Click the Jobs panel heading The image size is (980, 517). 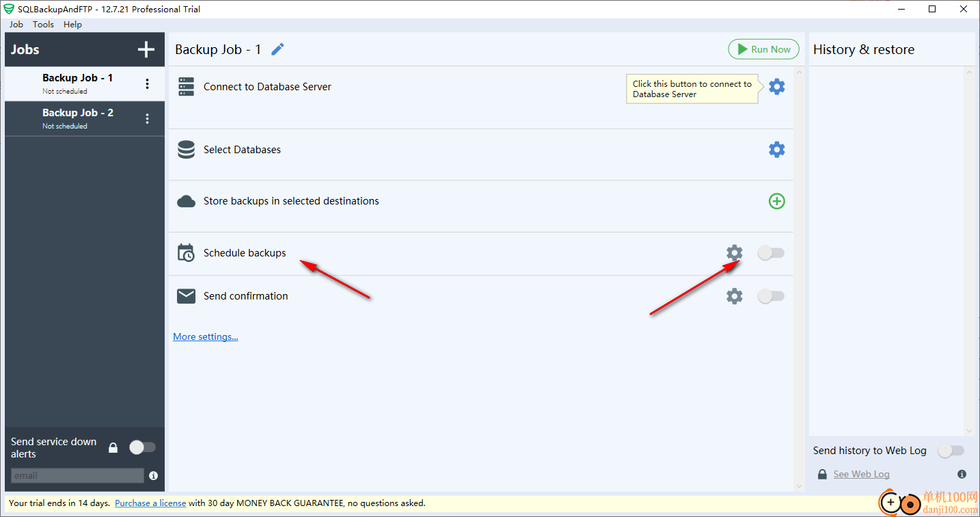[25, 49]
